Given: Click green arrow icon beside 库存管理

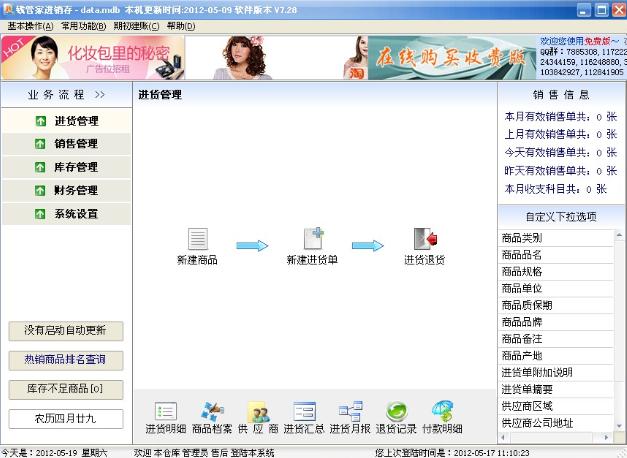Looking at the screenshot, I should (40, 167).
